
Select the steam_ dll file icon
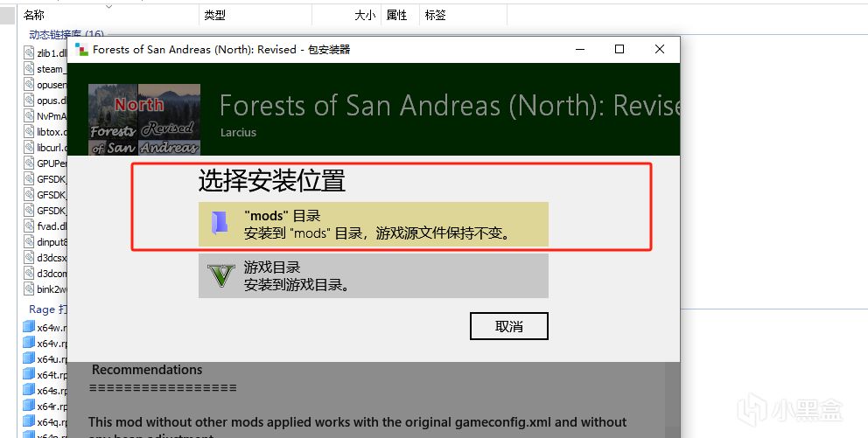click(x=29, y=68)
